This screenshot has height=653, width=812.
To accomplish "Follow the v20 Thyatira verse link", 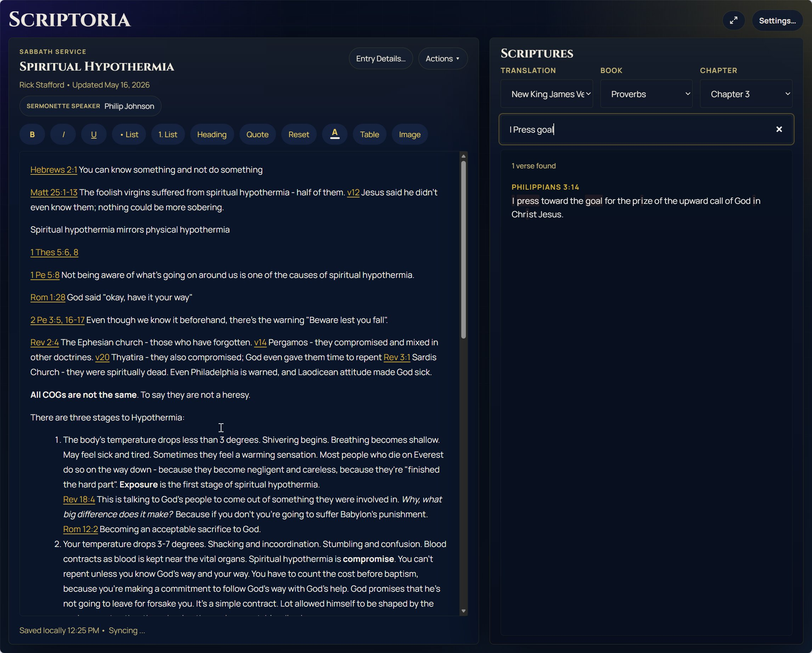I will (x=102, y=357).
